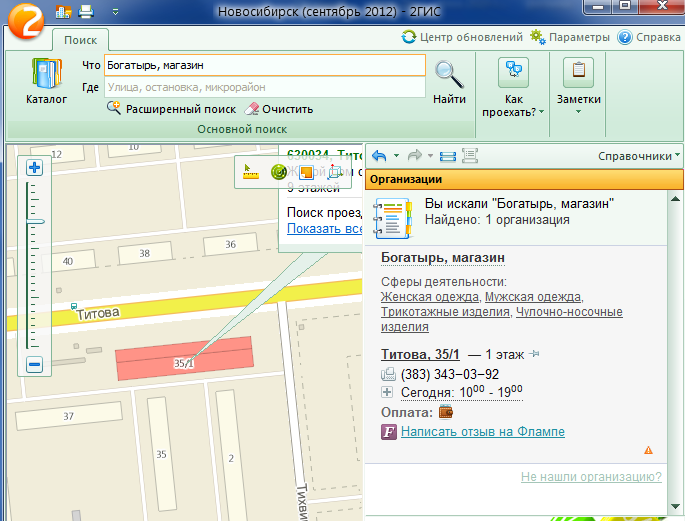Click the Заметки clipboard icon
This screenshot has height=521, width=685.
[578, 72]
